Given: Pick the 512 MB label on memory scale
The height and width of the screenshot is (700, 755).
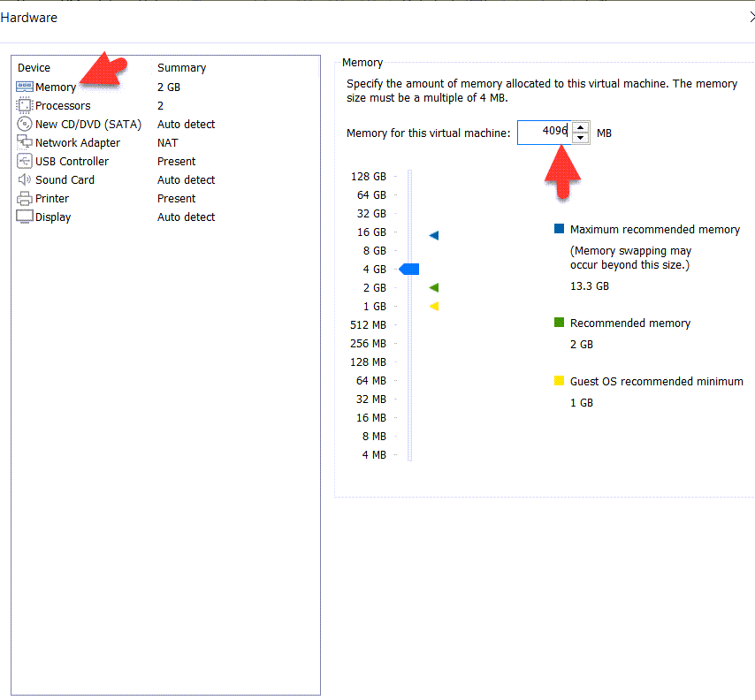Looking at the screenshot, I should pyautogui.click(x=368, y=324).
